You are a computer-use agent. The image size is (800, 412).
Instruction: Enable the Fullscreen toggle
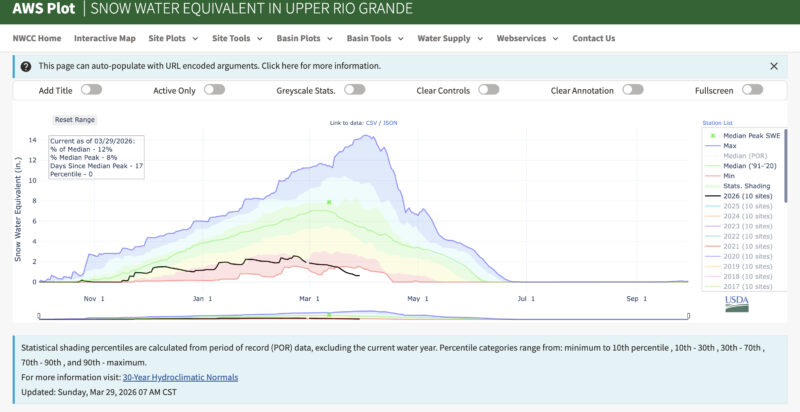tap(753, 89)
